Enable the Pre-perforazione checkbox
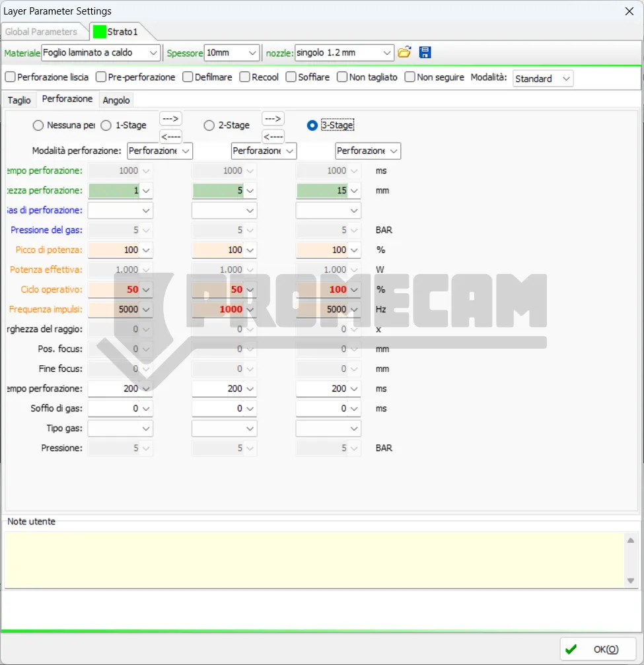Image resolution: width=644 pixels, height=665 pixels. pos(101,77)
